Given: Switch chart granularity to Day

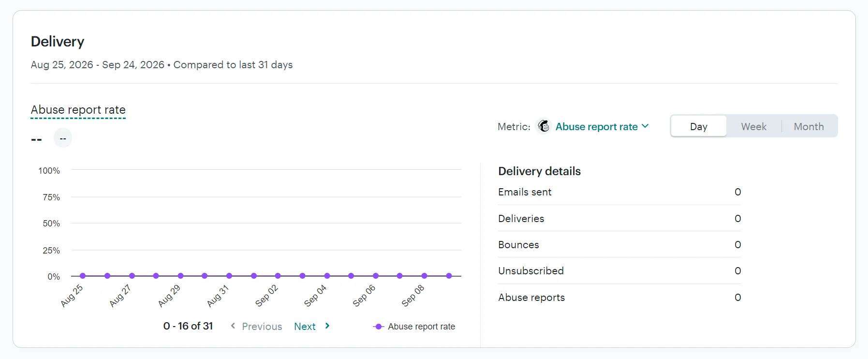Looking at the screenshot, I should coord(699,126).
